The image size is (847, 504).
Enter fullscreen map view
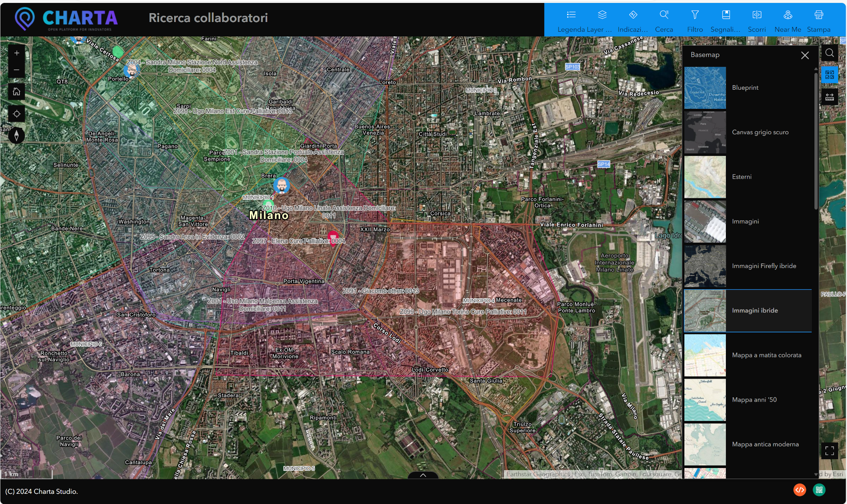coord(830,451)
